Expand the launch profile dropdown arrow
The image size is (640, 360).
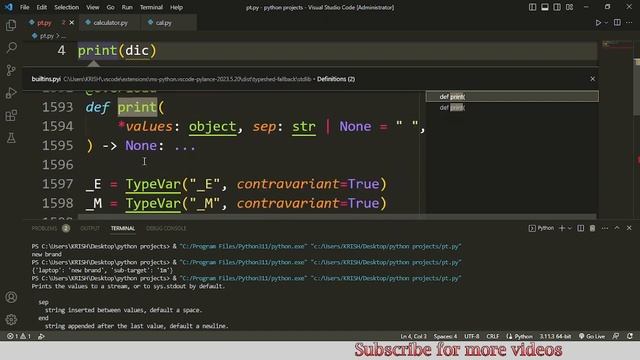click(x=570, y=228)
